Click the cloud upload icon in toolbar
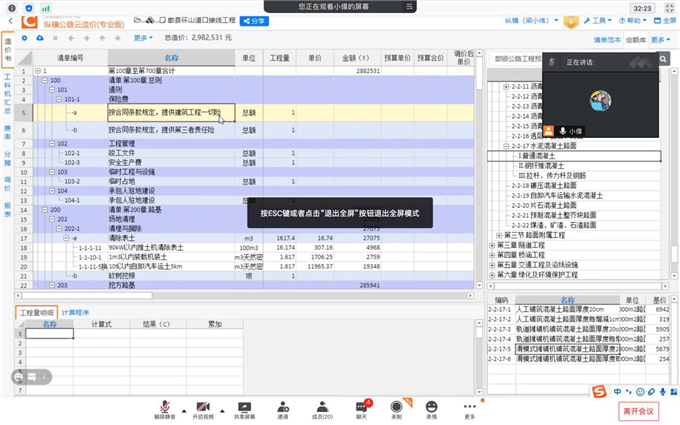This screenshot has height=425, width=680. point(40,38)
